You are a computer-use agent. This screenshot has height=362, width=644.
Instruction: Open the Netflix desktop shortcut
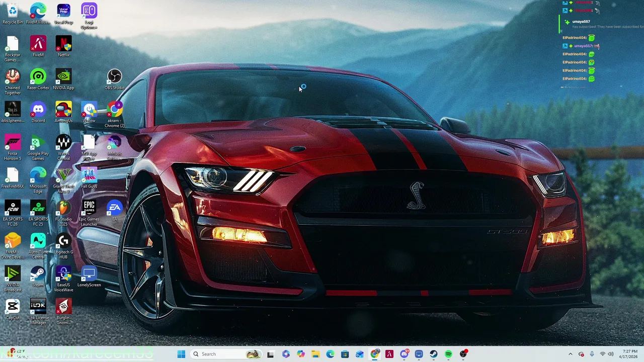tap(63, 46)
